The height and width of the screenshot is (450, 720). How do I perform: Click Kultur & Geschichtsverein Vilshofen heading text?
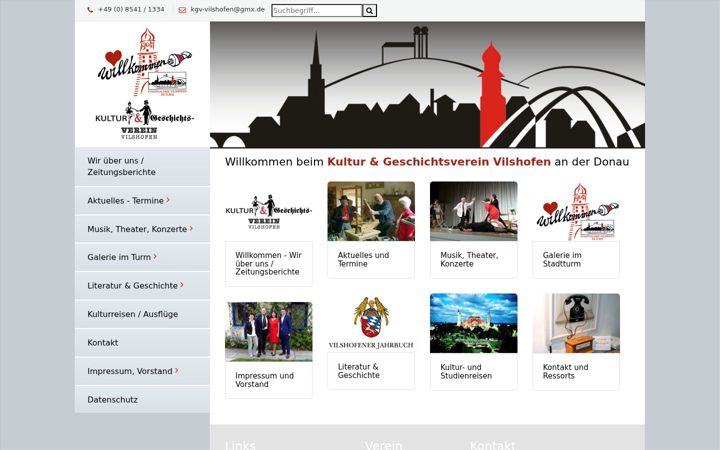439,162
